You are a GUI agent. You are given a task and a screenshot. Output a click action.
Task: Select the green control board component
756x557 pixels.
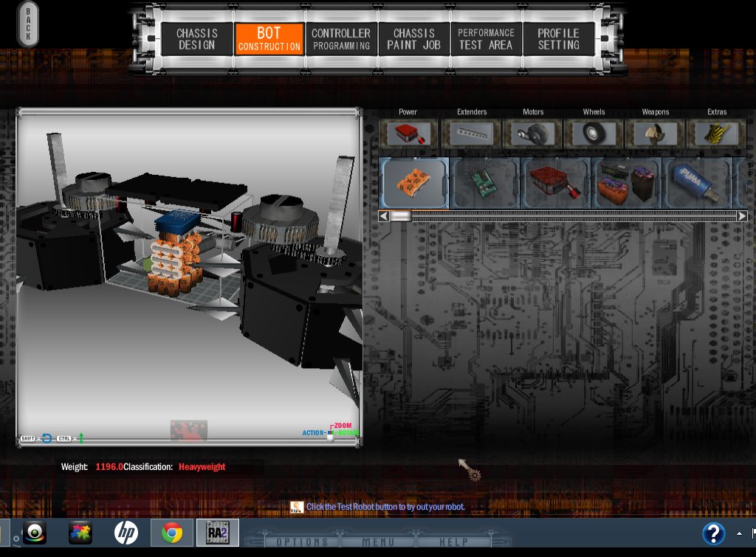pyautogui.click(x=484, y=183)
